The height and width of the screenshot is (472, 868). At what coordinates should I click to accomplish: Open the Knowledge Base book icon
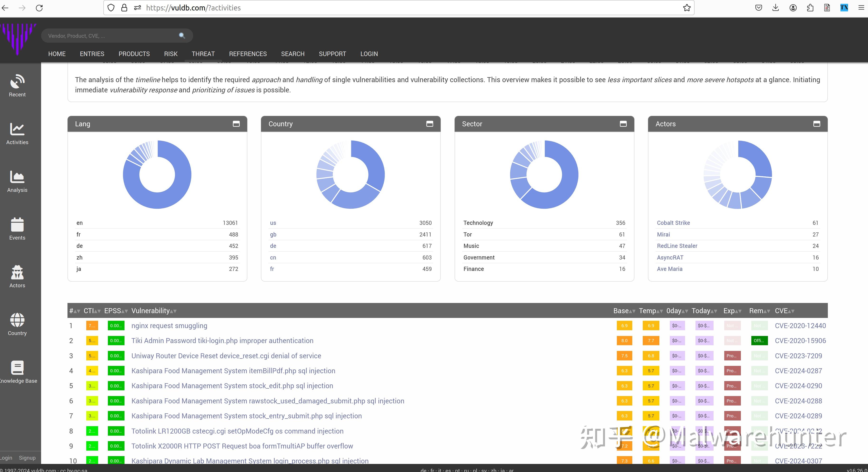point(17,368)
